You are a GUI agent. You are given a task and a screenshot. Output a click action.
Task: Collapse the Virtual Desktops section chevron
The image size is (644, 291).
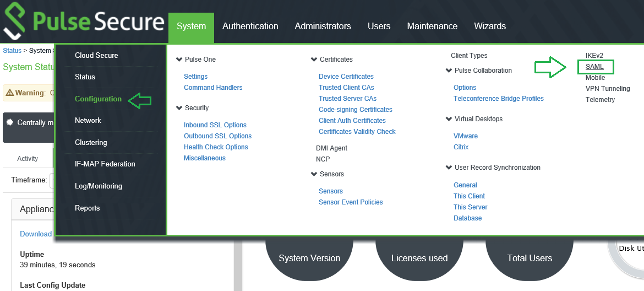click(x=449, y=119)
